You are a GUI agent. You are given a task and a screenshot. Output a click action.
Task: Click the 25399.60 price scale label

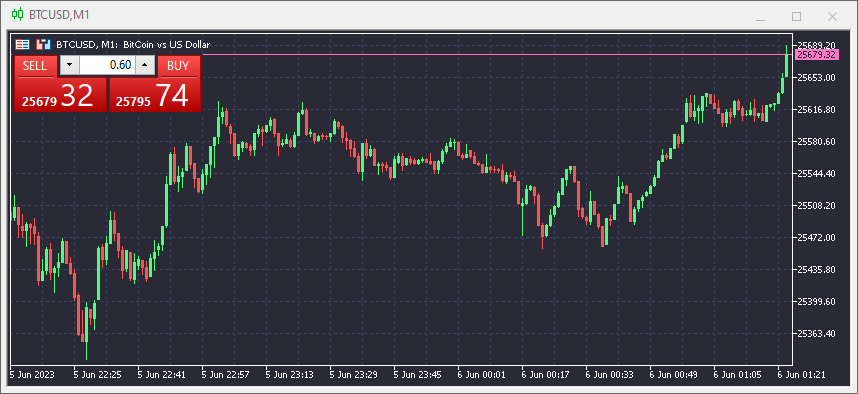pyautogui.click(x=815, y=302)
